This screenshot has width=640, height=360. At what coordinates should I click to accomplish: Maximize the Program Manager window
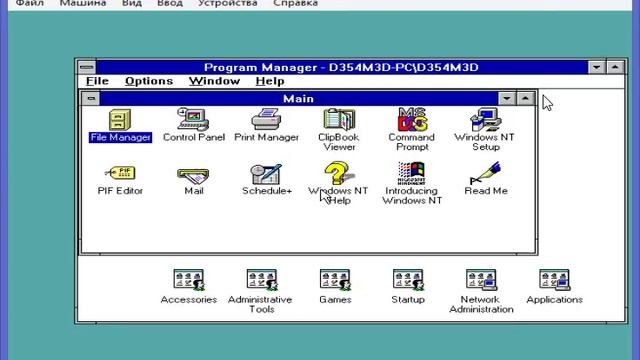click(615, 67)
